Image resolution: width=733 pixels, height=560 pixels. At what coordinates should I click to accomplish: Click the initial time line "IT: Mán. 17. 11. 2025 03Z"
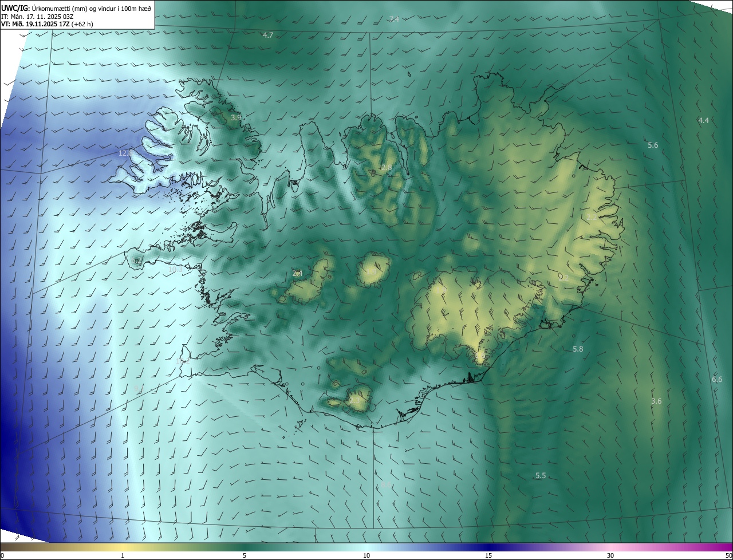[37, 16]
